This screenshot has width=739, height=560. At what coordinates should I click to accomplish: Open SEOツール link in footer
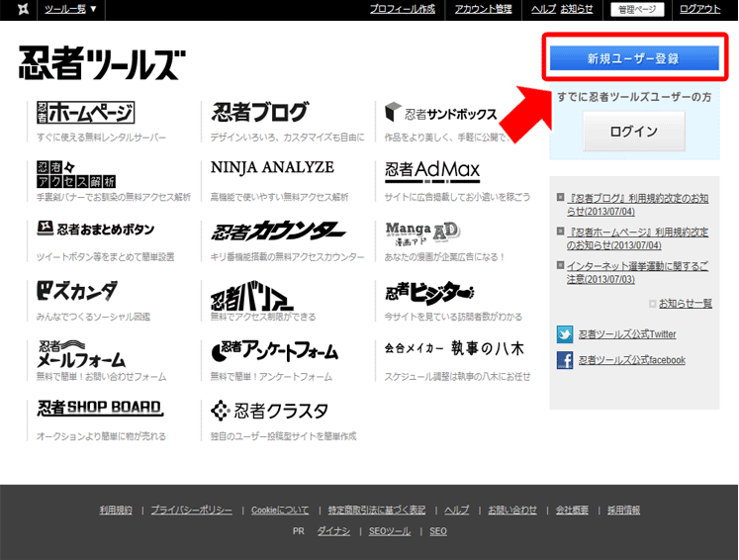(x=390, y=531)
